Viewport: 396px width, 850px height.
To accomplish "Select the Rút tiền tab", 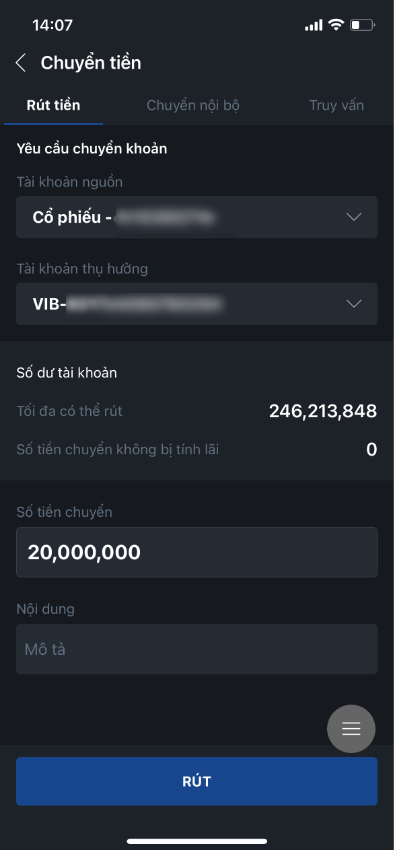I will click(53, 105).
